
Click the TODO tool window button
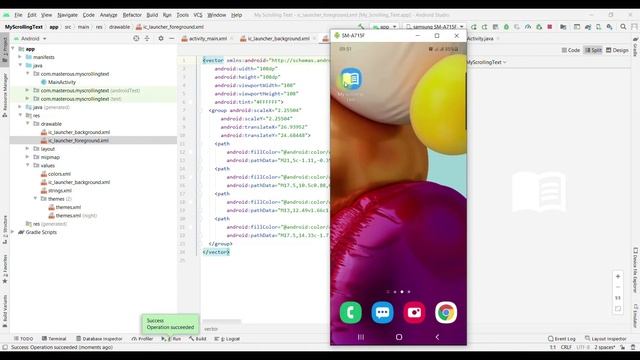pos(24,339)
